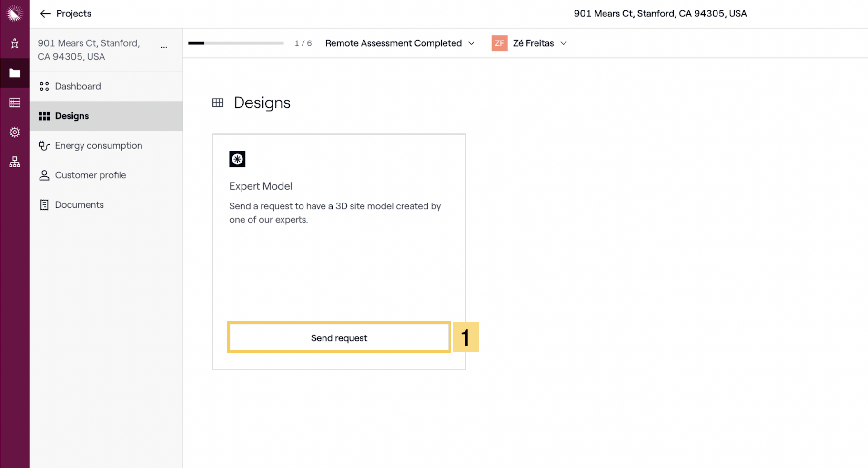Go to Dashboard in the sidebar
Image resolution: width=868 pixels, height=468 pixels.
click(x=78, y=86)
